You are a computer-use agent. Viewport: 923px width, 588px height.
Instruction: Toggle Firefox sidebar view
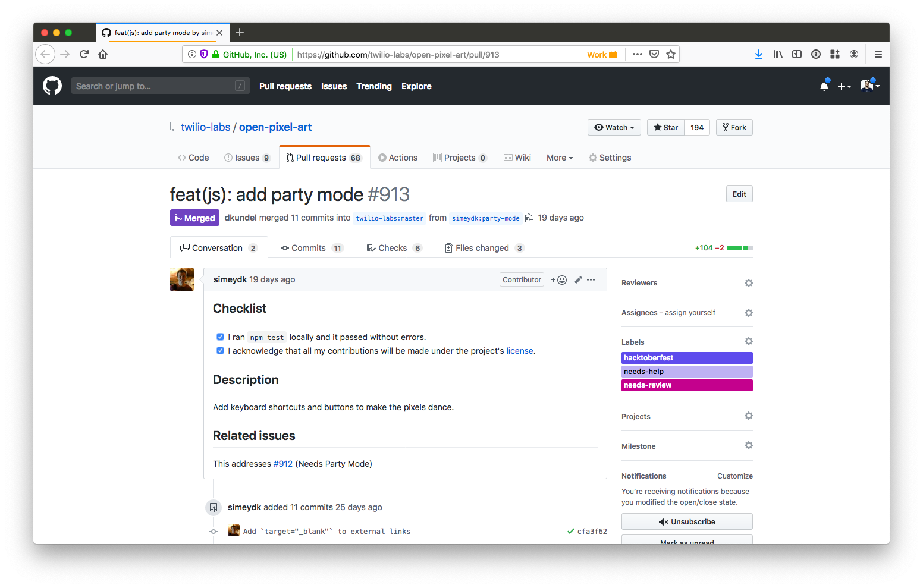tap(797, 54)
